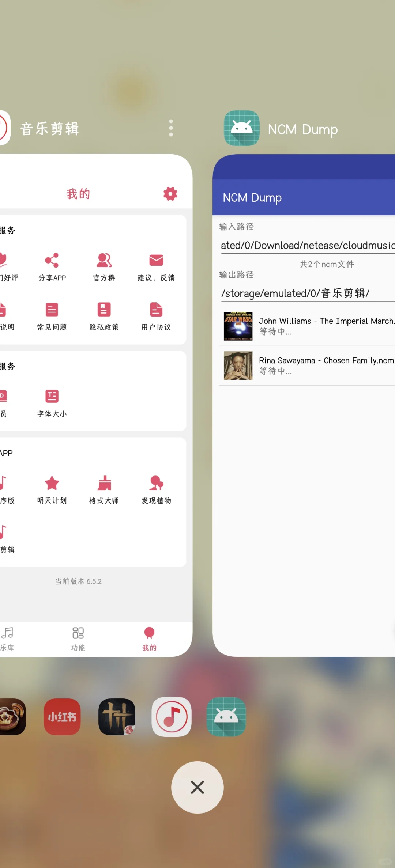Open the 说明 instructions icon

[3, 310]
